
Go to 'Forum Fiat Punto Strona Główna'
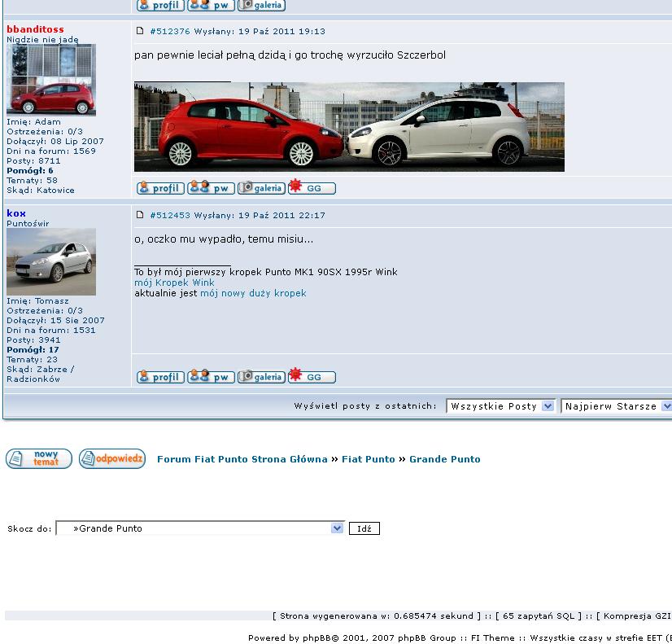click(x=242, y=459)
